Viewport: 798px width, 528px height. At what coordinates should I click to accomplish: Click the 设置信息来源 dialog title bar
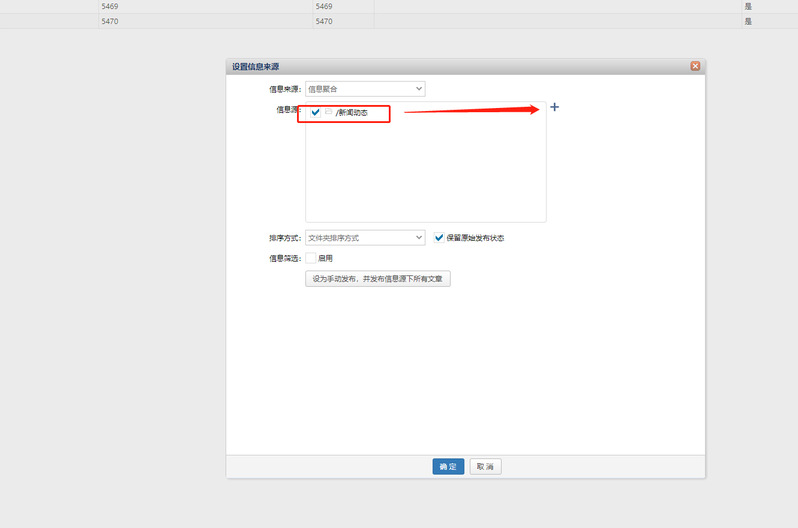(x=450, y=66)
